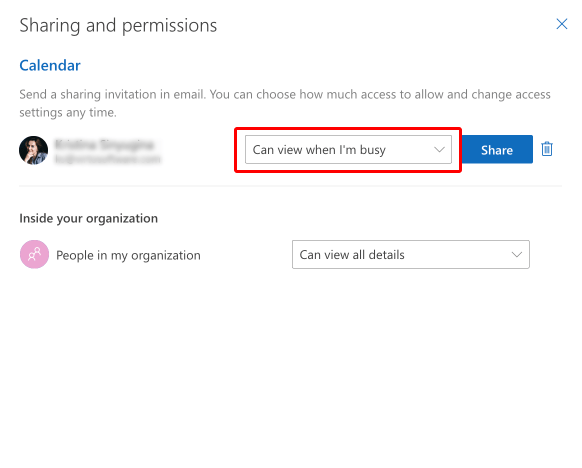
Task: Select 'People in my organization' text
Action: [128, 255]
